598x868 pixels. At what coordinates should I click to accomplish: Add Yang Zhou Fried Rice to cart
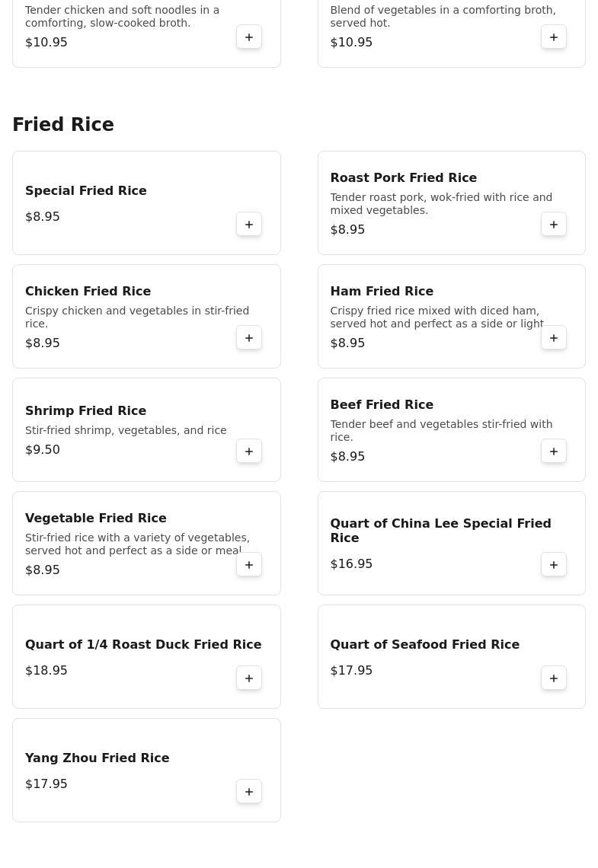(x=249, y=792)
